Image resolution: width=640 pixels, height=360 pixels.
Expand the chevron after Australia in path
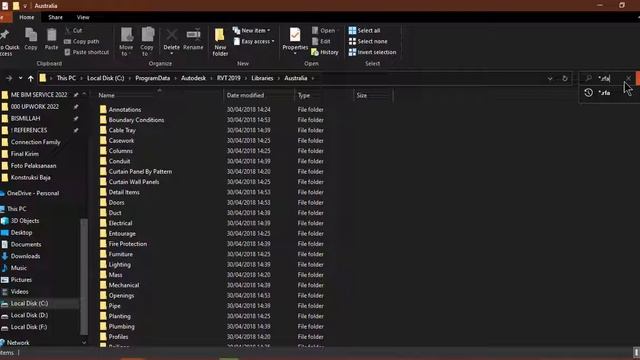[313, 78]
